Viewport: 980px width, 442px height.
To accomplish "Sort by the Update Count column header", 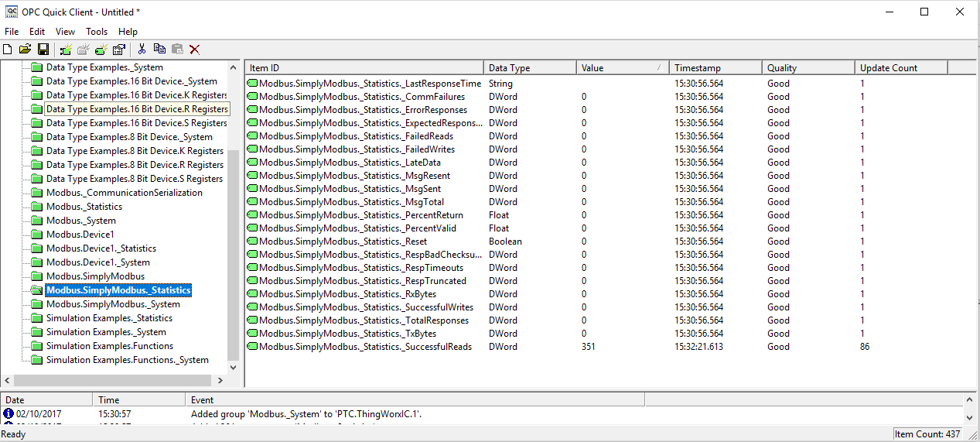I will click(x=901, y=68).
